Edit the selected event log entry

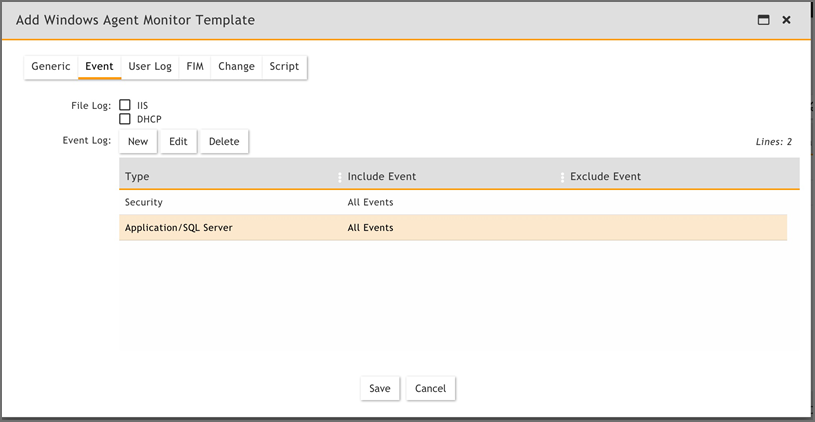[178, 142]
